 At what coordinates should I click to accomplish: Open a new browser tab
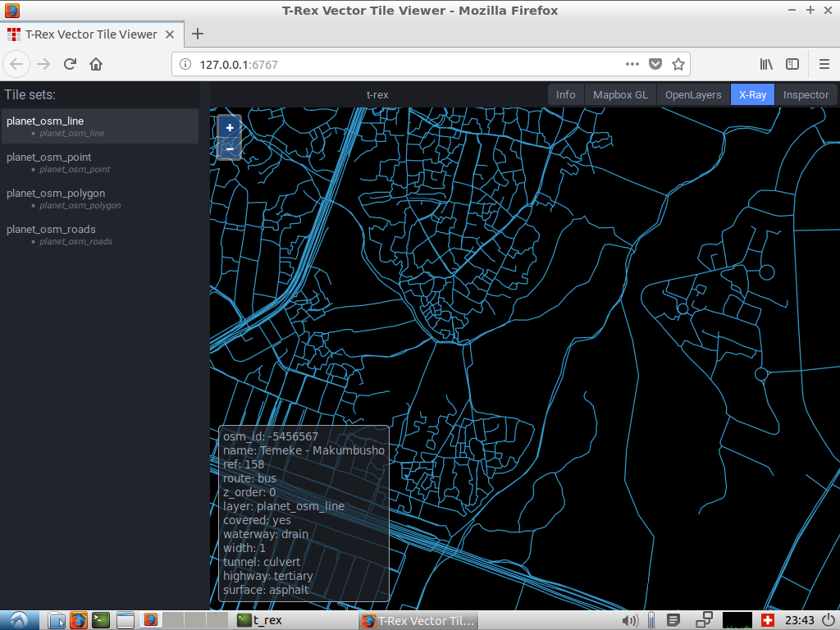(x=198, y=34)
